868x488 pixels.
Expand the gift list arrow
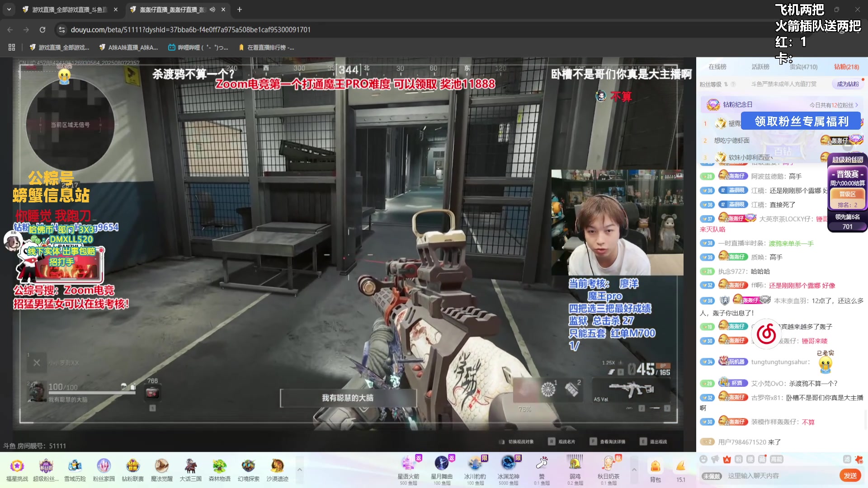click(634, 470)
